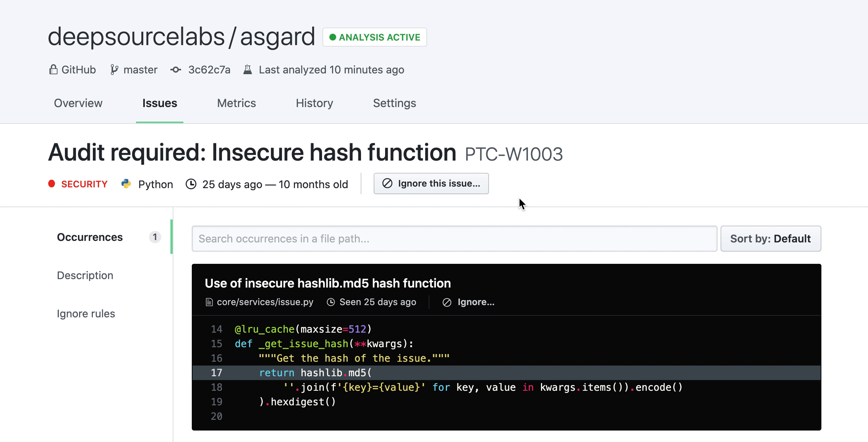Viewport: 868px width, 442px height.
Task: Click the file icon beside core/services/issue.py
Action: tap(209, 302)
